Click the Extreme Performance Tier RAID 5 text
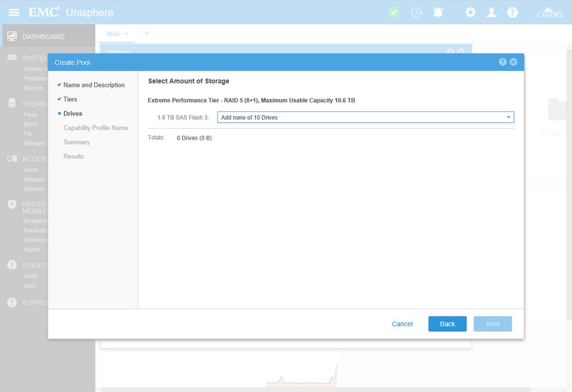This screenshot has height=392, width=572. 251,100
